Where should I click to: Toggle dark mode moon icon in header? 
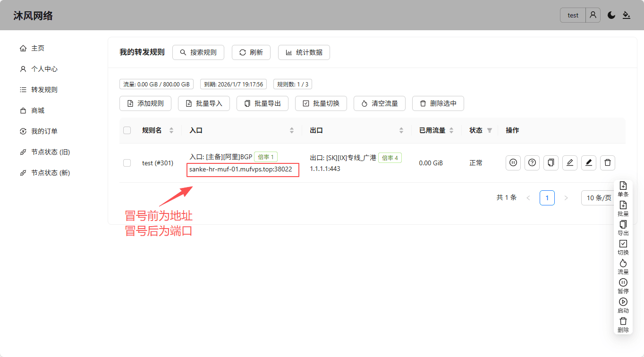pyautogui.click(x=611, y=15)
